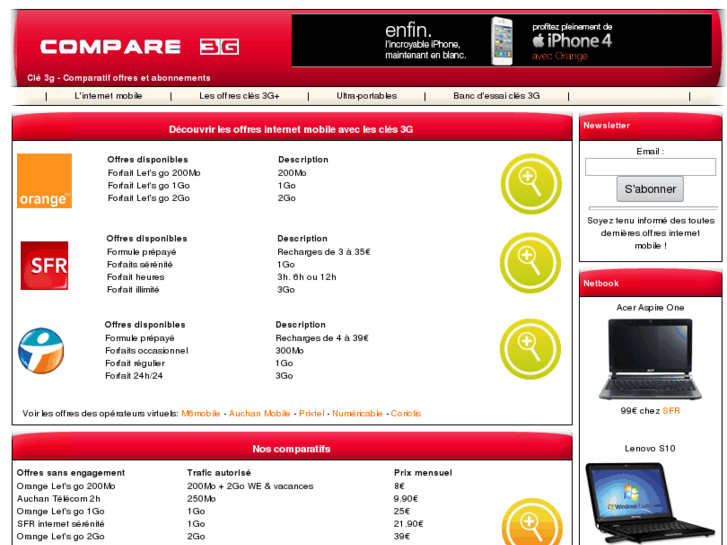Screen dimensions: 727x545
Task: Follow the Auchan Mobile link
Action: click(260, 413)
